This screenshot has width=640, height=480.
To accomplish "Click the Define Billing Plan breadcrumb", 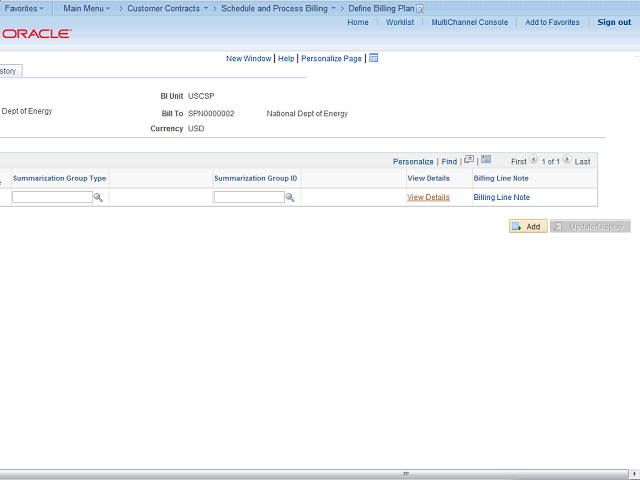I will 381,8.
